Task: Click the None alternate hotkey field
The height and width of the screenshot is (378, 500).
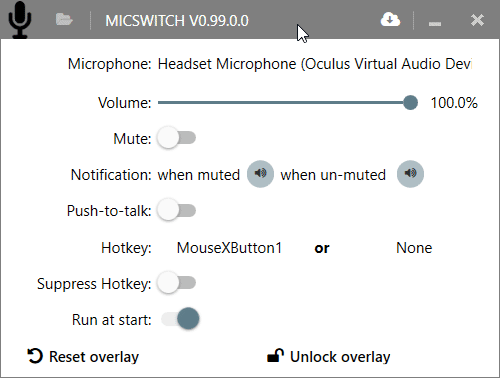Action: tap(414, 248)
